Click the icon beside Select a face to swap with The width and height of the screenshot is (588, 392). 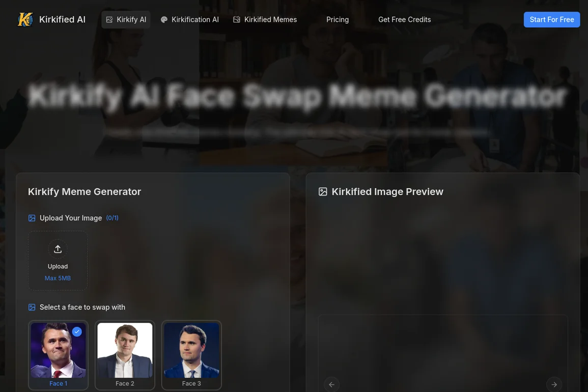pyautogui.click(x=32, y=307)
